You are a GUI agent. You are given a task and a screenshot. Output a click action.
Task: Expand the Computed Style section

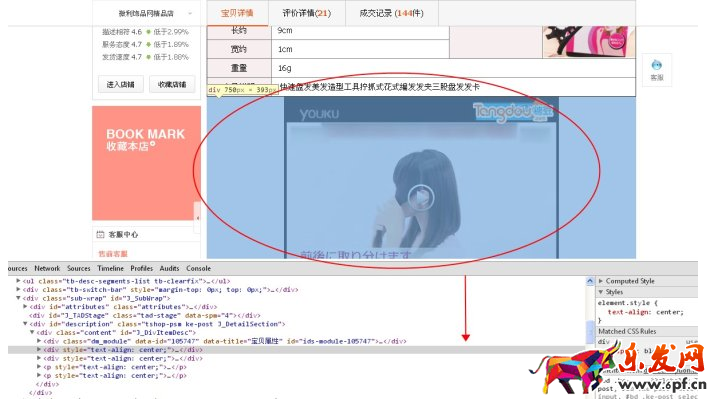click(x=601, y=281)
